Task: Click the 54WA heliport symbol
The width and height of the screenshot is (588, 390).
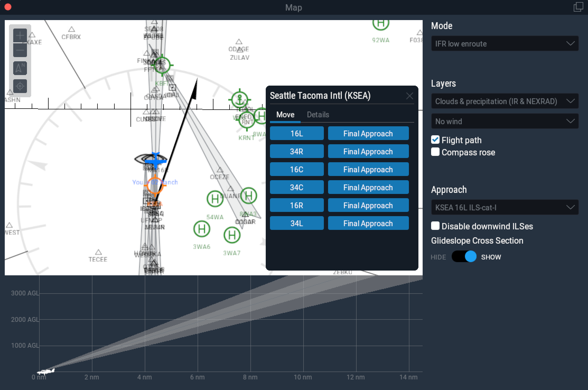Action: (215, 199)
